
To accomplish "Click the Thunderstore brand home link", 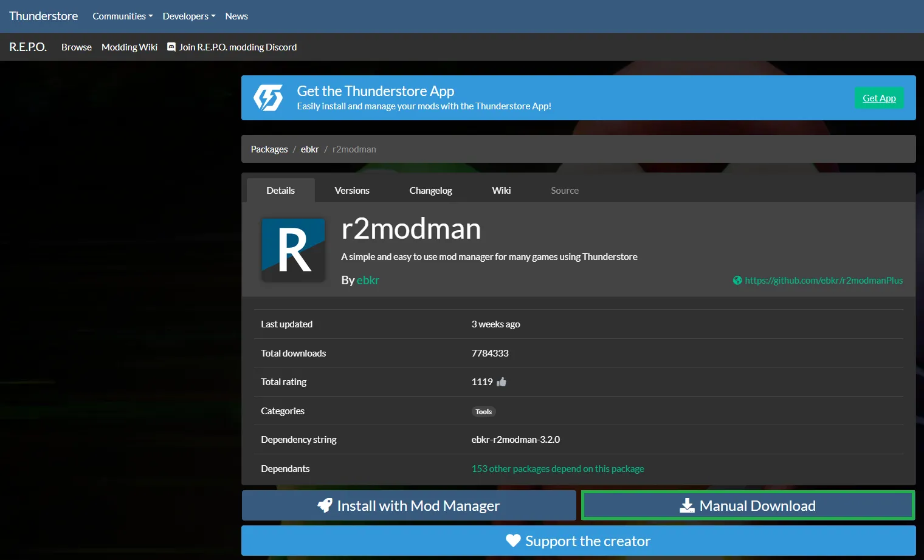I will click(44, 16).
